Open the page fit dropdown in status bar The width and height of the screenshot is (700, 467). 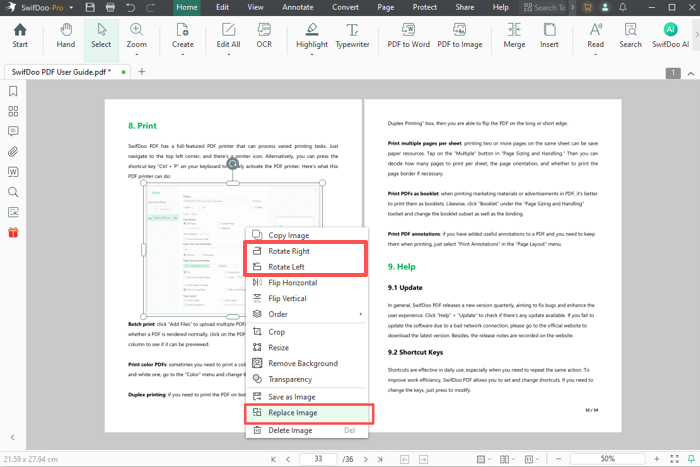(532, 459)
